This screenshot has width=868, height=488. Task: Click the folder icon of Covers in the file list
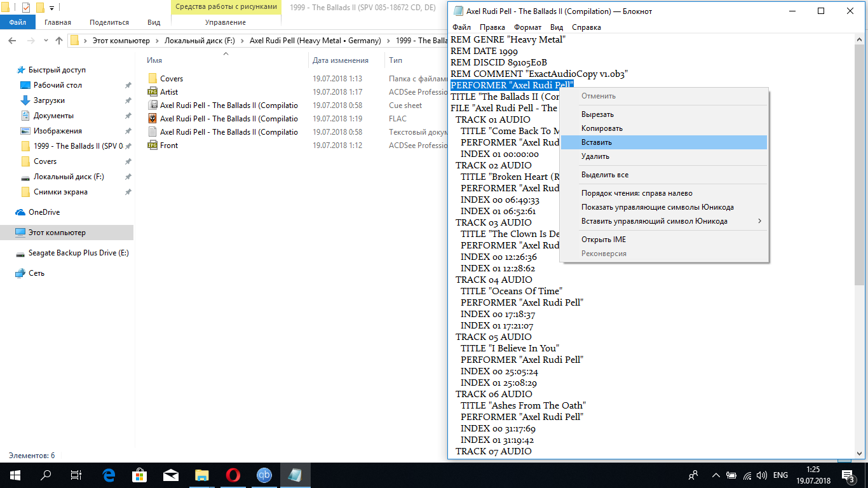click(x=153, y=79)
